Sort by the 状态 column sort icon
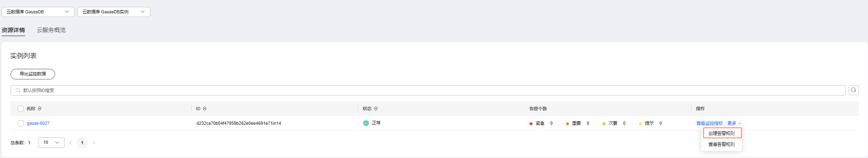Viewport: 868px width, 158px height. (376, 109)
